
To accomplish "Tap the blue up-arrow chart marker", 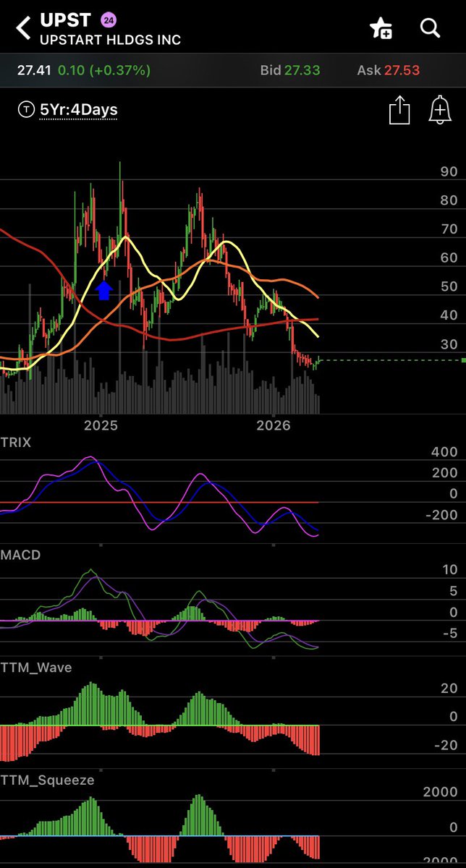I will pos(104,290).
